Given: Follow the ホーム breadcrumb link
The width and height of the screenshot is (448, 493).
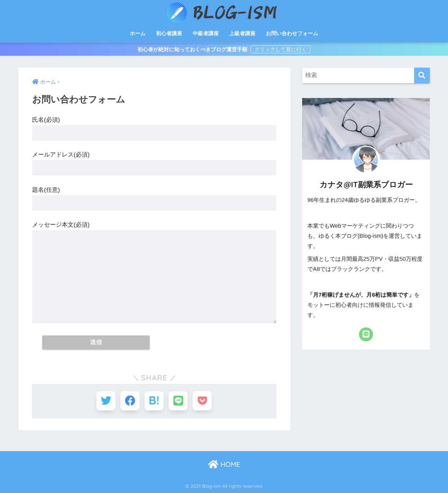Looking at the screenshot, I should (48, 82).
